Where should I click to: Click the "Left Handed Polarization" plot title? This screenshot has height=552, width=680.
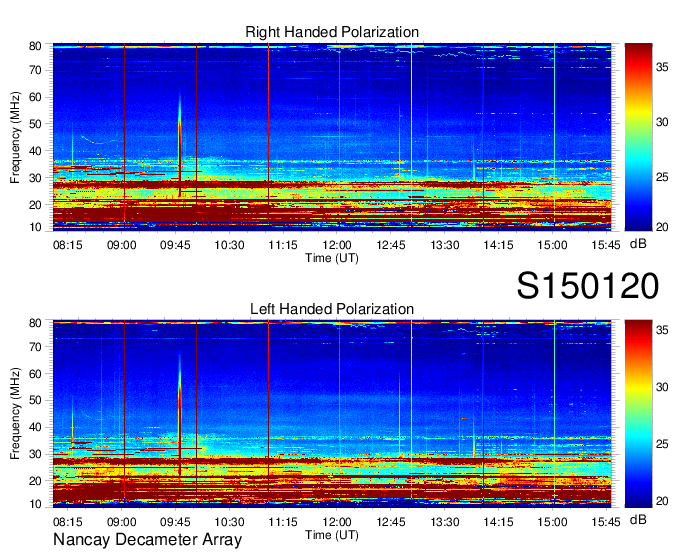tap(332, 309)
